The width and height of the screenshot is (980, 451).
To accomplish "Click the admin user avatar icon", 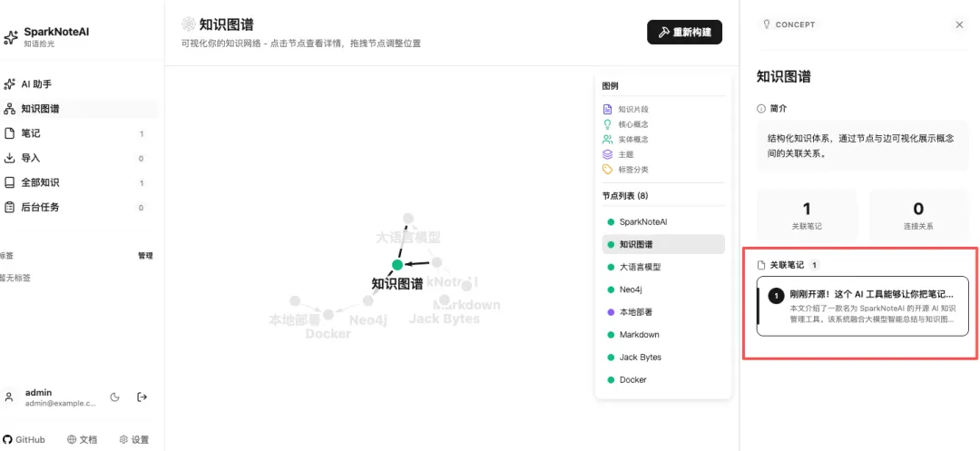I will [x=9, y=397].
